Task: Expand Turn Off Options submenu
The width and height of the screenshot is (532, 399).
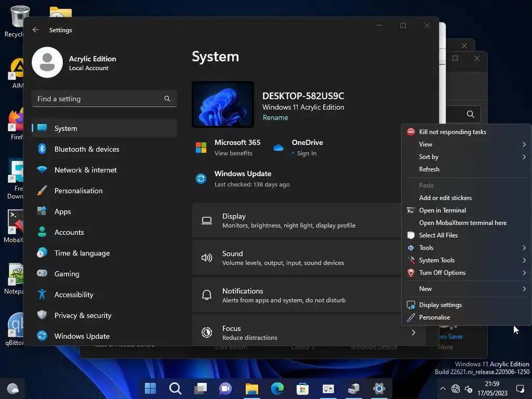Action: coord(466,273)
